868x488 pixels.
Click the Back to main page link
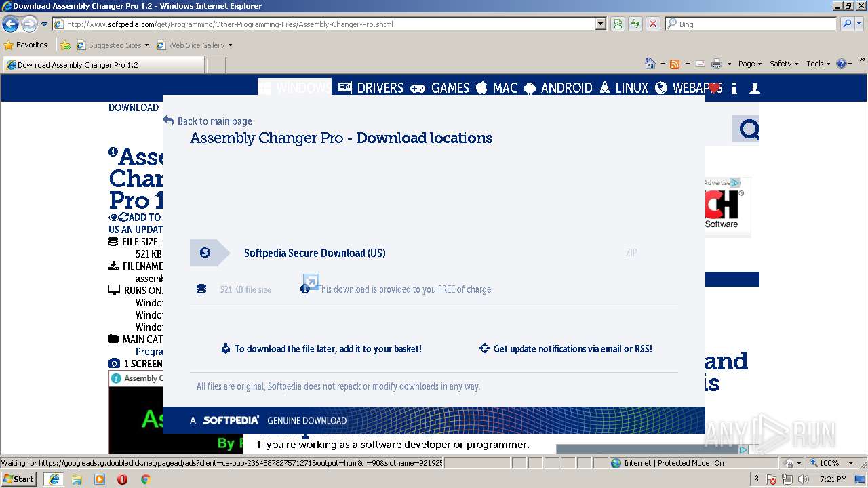click(208, 121)
